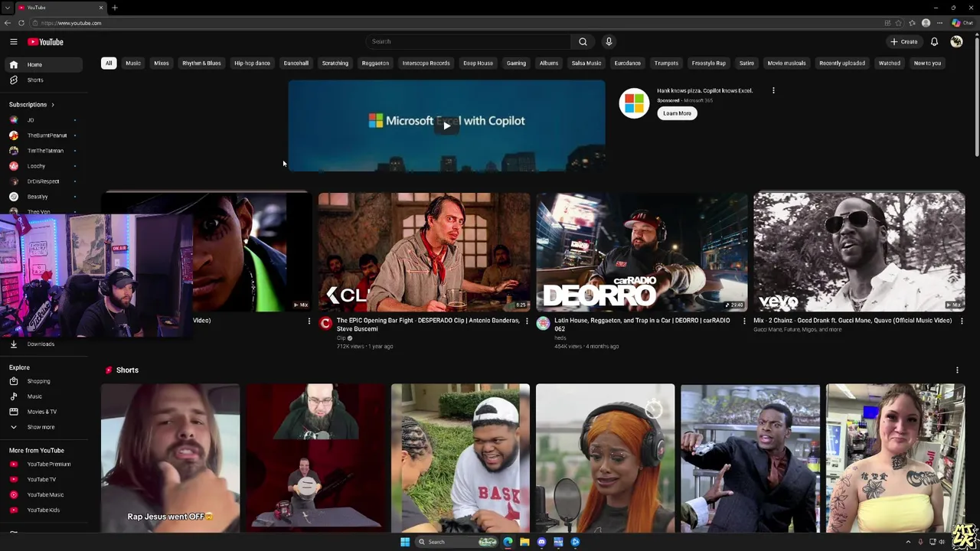Open a new browser tab
This screenshot has height=551, width=980.
coord(115,8)
